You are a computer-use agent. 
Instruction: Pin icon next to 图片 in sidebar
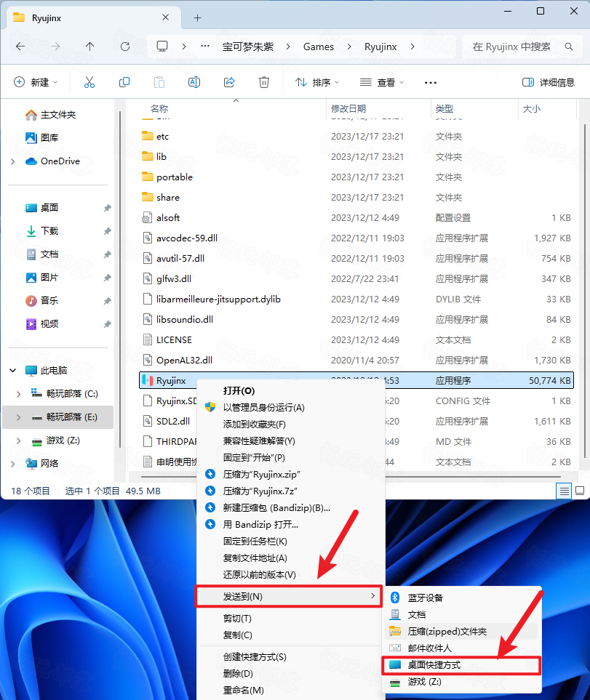[x=107, y=278]
